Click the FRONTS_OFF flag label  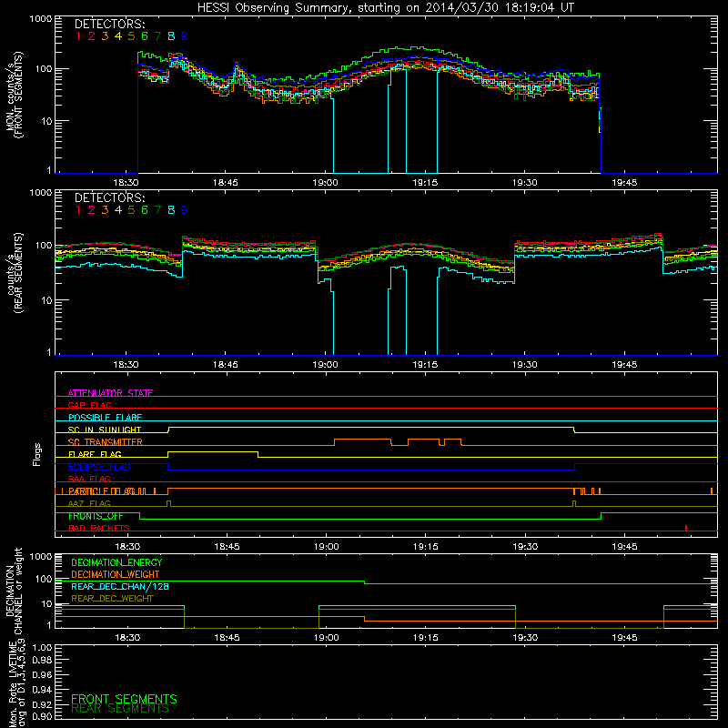96,516
